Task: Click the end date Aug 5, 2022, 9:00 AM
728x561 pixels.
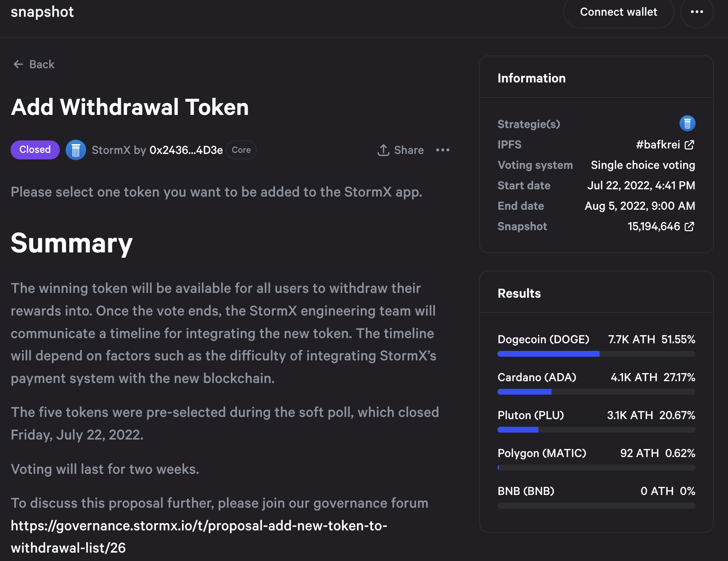Action: (x=640, y=206)
